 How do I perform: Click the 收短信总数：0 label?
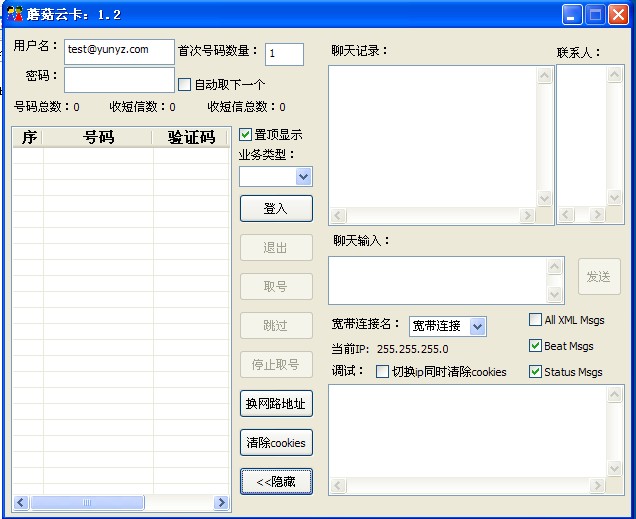247,107
